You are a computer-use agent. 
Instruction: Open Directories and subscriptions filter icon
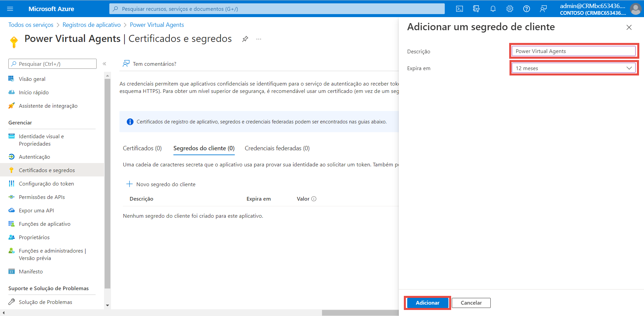(476, 9)
